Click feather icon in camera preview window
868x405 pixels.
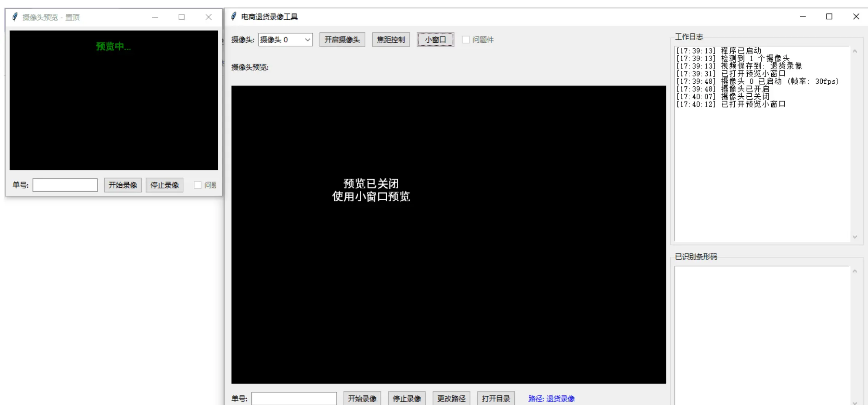[x=15, y=17]
